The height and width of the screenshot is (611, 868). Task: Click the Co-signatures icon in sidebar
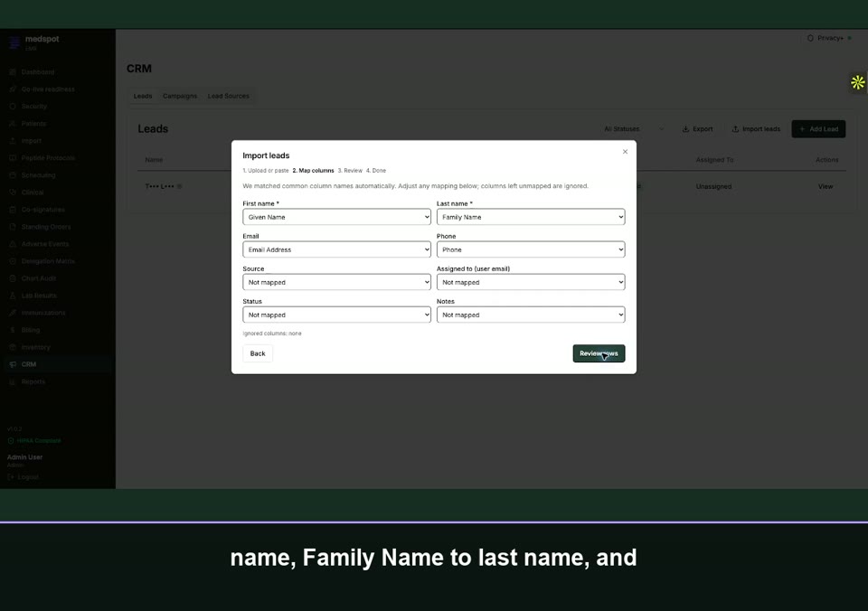tap(13, 209)
